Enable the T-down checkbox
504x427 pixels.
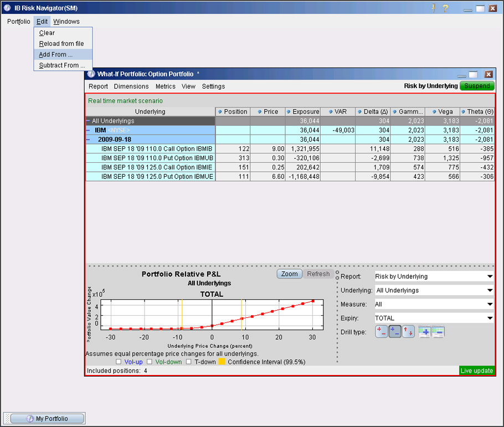tap(189, 362)
